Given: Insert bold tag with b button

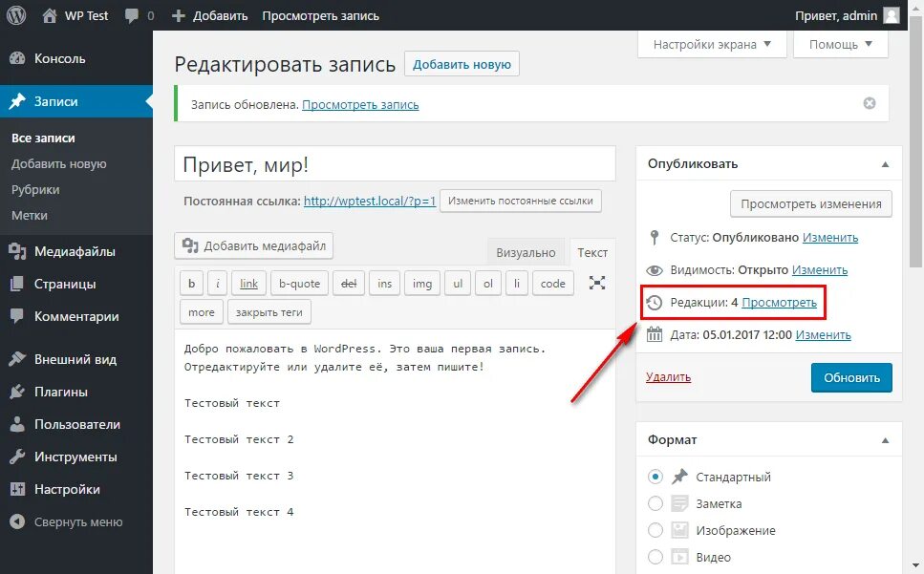Looking at the screenshot, I should pyautogui.click(x=191, y=283).
